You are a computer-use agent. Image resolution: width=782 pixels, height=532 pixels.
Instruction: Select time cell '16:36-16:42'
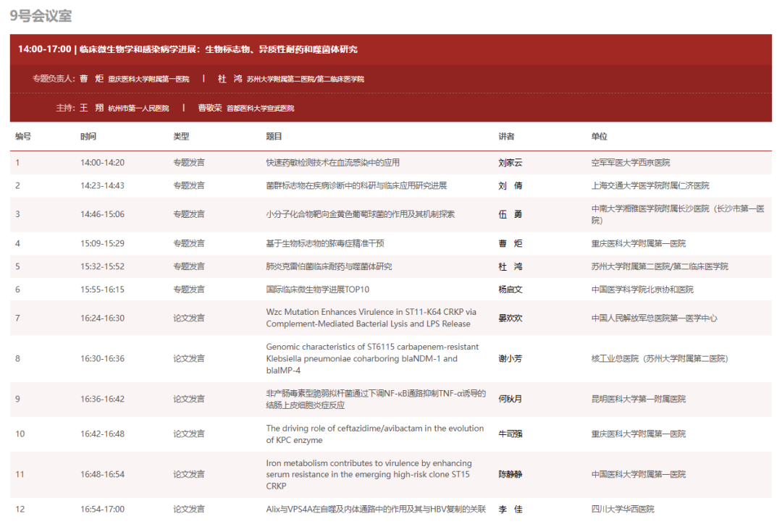click(102, 399)
